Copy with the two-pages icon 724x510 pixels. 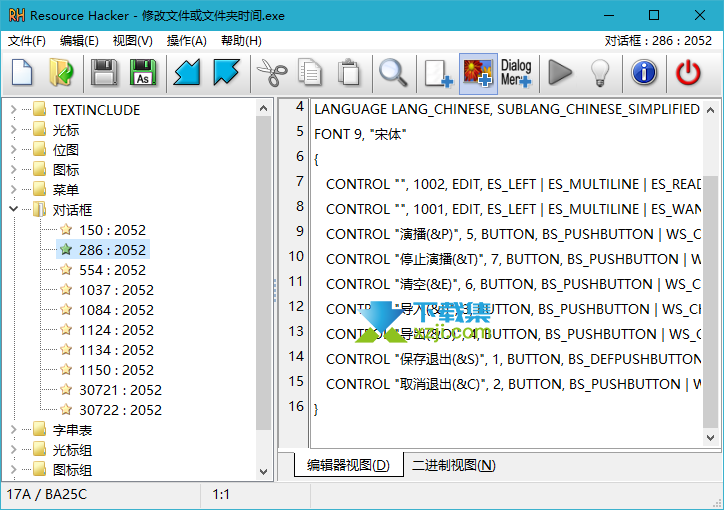point(310,73)
